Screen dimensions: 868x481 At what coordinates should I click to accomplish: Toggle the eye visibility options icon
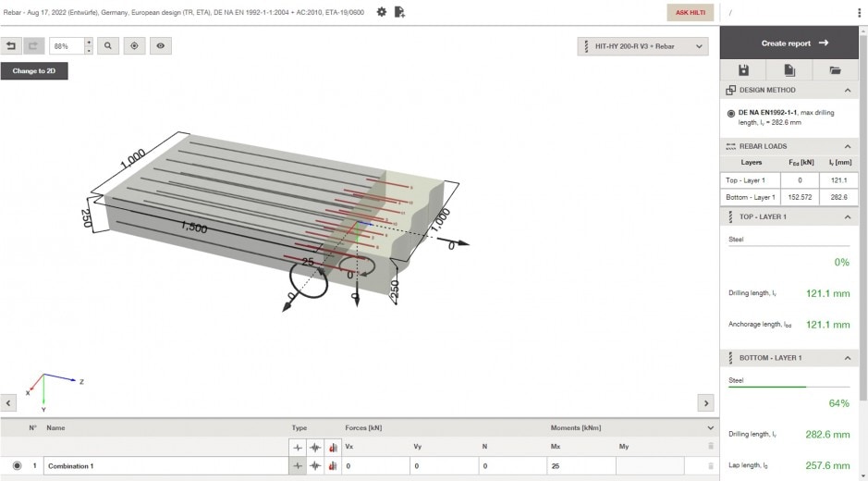pyautogui.click(x=161, y=46)
